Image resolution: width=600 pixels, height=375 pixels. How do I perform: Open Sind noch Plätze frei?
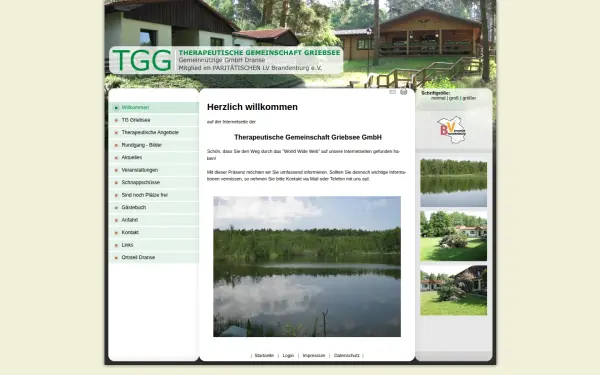[x=153, y=195]
